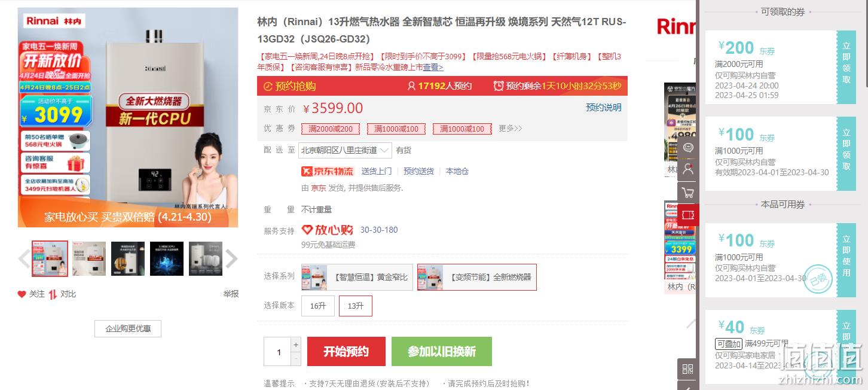Select the 16升 version option

318,306
